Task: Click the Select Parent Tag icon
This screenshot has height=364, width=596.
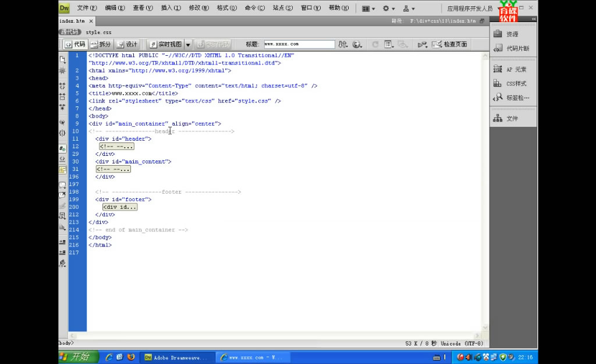Action: [63, 122]
